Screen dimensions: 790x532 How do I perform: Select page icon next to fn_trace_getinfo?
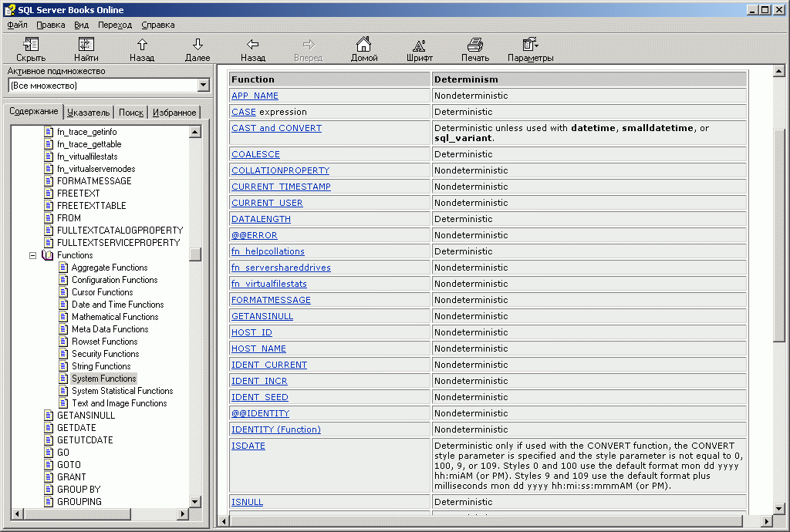click(49, 132)
